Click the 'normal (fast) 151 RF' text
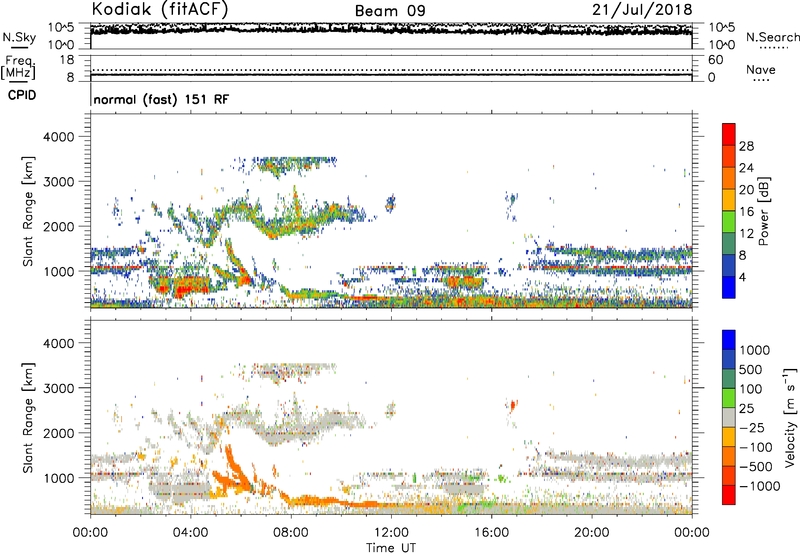 coord(161,99)
